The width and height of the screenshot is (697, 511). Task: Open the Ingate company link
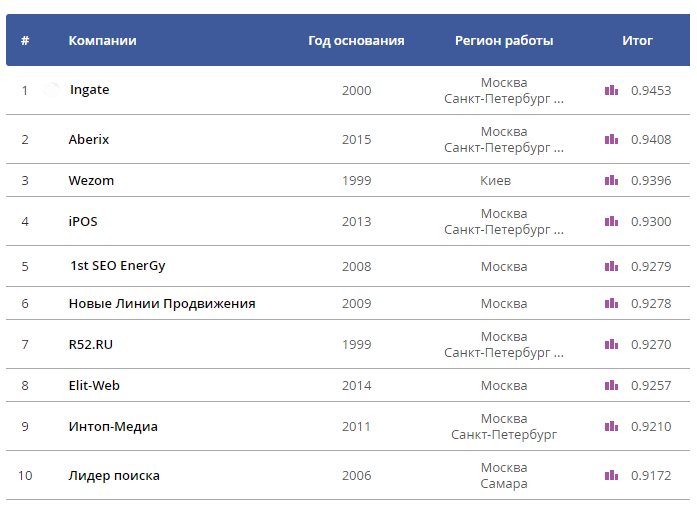[x=89, y=89]
